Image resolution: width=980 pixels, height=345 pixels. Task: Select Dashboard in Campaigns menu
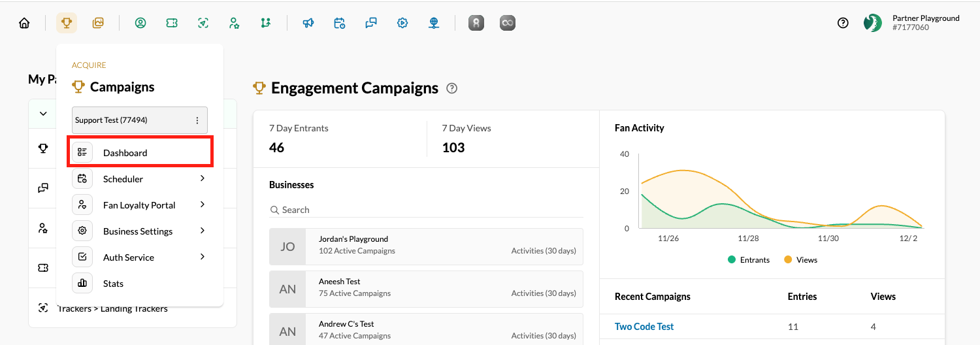pos(125,153)
